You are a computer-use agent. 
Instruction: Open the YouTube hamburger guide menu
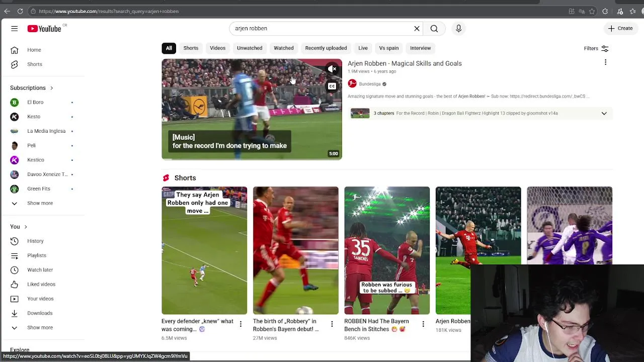click(14, 29)
